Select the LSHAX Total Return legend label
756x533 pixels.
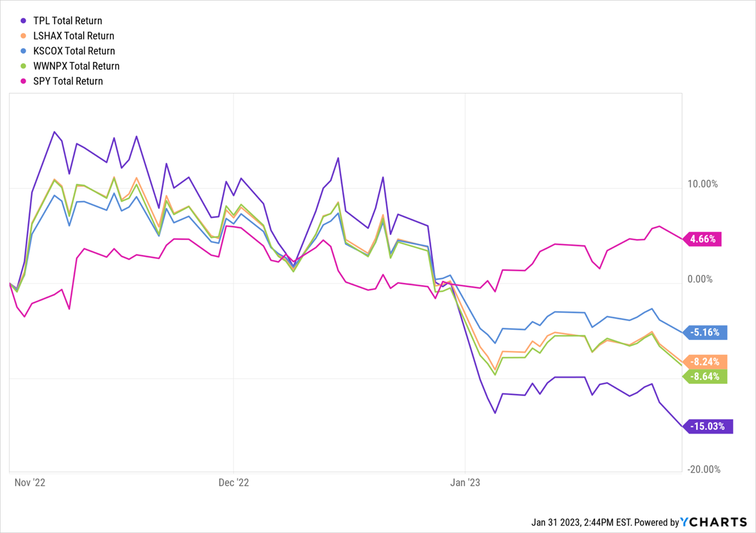tap(73, 36)
